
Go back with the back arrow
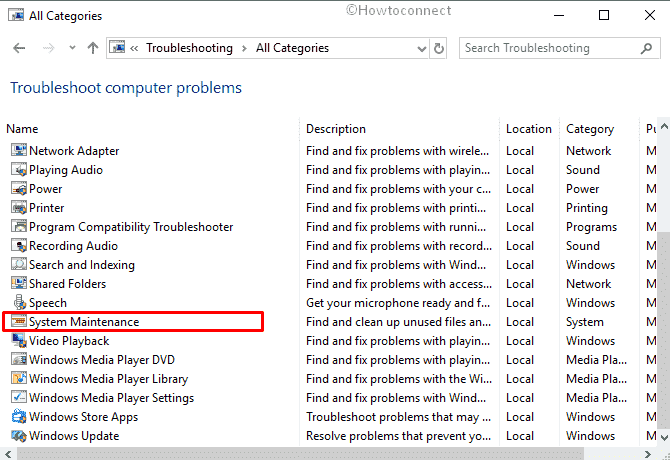[19, 48]
